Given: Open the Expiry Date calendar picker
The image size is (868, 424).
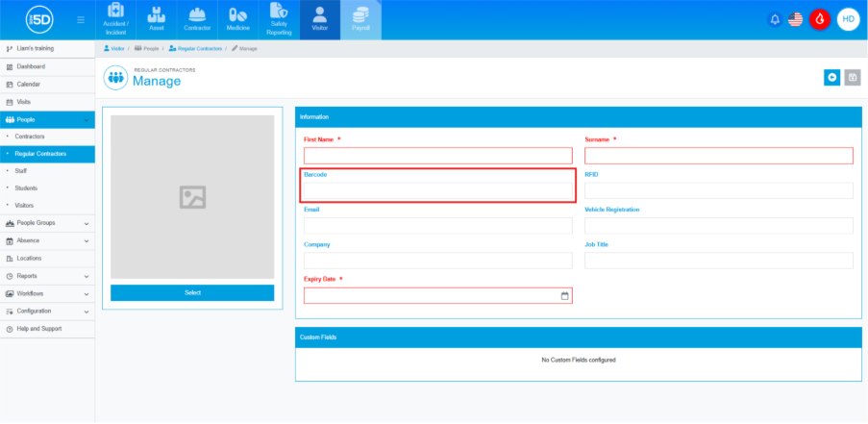Looking at the screenshot, I should click(x=564, y=296).
